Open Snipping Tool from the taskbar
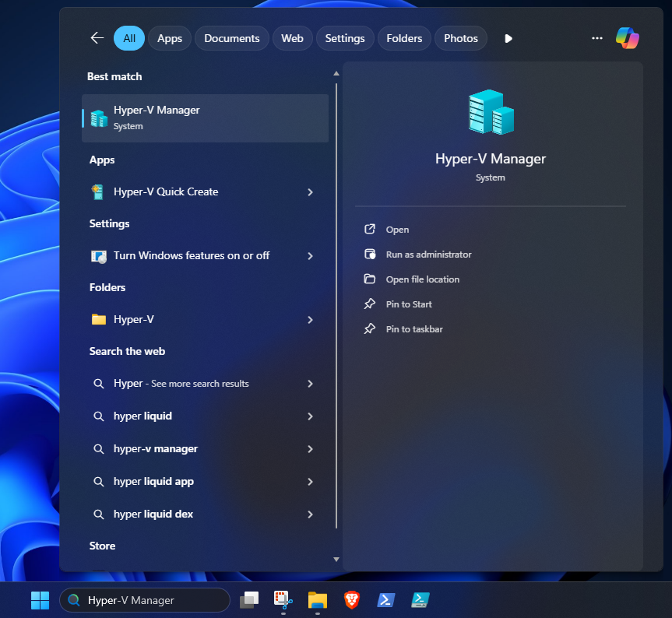 click(x=282, y=600)
